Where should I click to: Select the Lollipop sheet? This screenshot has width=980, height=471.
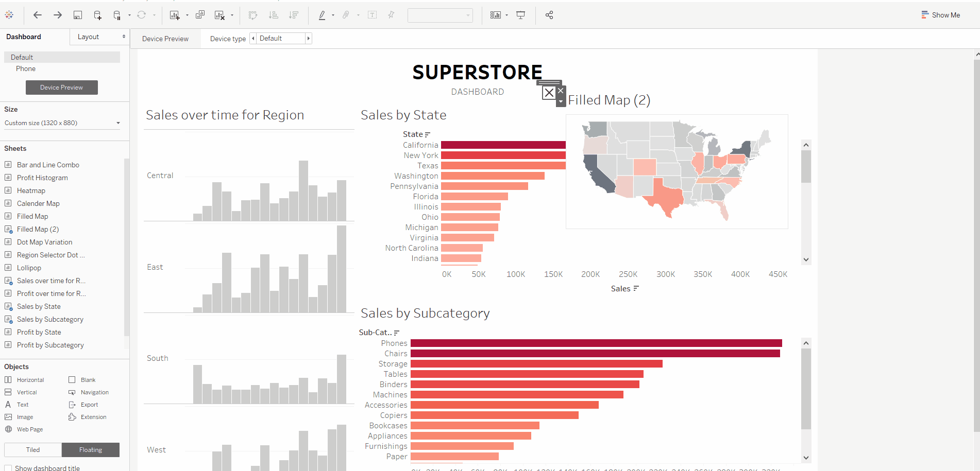click(29, 268)
